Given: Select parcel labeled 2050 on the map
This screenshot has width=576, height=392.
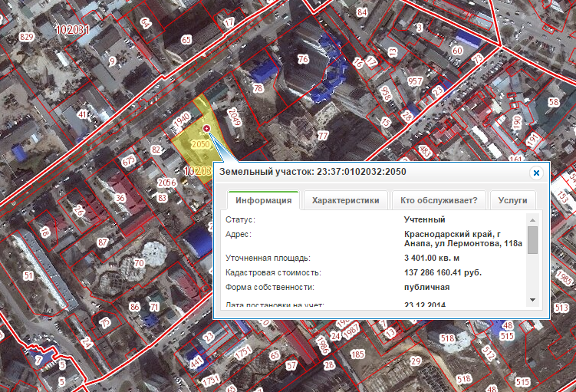Looking at the screenshot, I should [x=199, y=143].
